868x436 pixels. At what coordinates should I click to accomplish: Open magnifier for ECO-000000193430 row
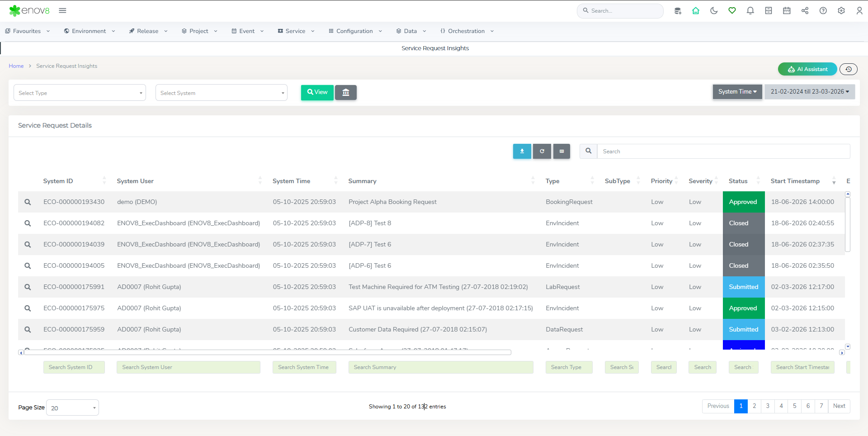point(28,202)
